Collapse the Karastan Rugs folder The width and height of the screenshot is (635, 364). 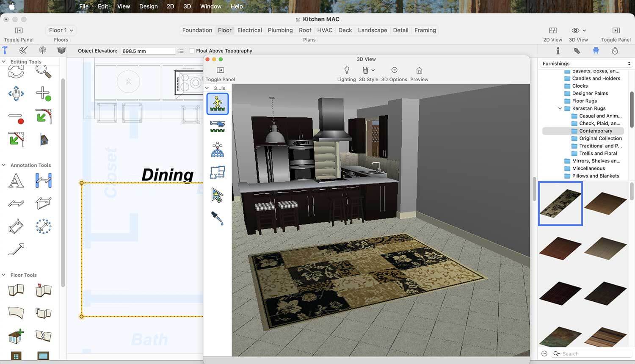click(x=560, y=109)
